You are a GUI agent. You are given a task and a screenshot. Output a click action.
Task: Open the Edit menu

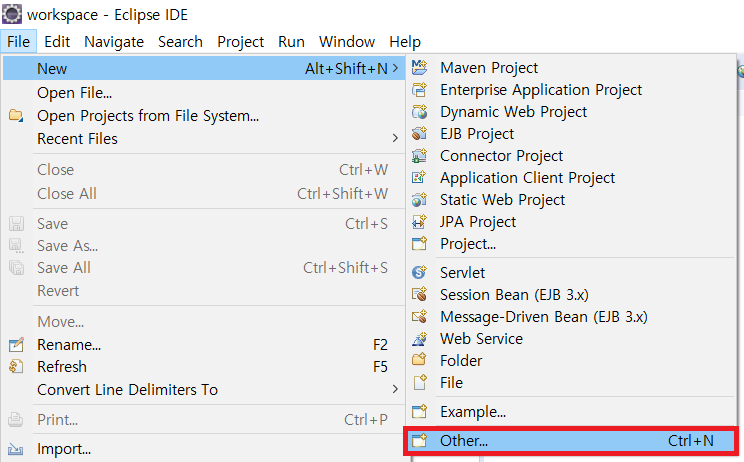pos(57,42)
